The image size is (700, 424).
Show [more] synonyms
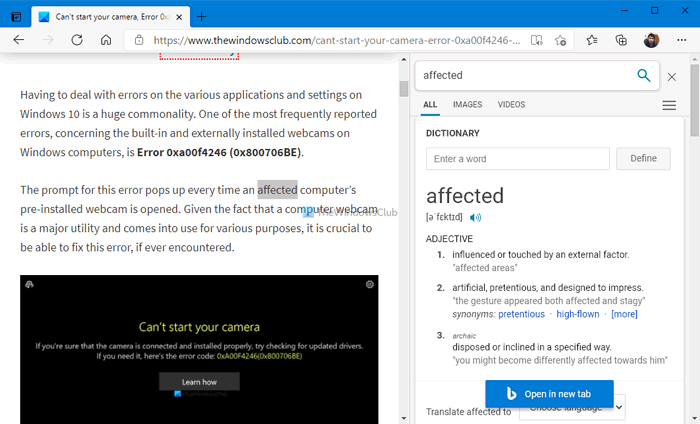click(624, 314)
